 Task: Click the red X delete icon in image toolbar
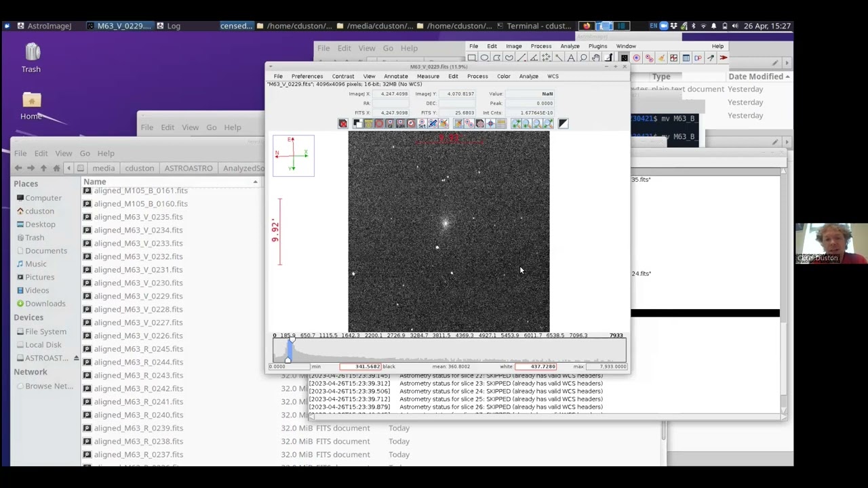tap(343, 123)
